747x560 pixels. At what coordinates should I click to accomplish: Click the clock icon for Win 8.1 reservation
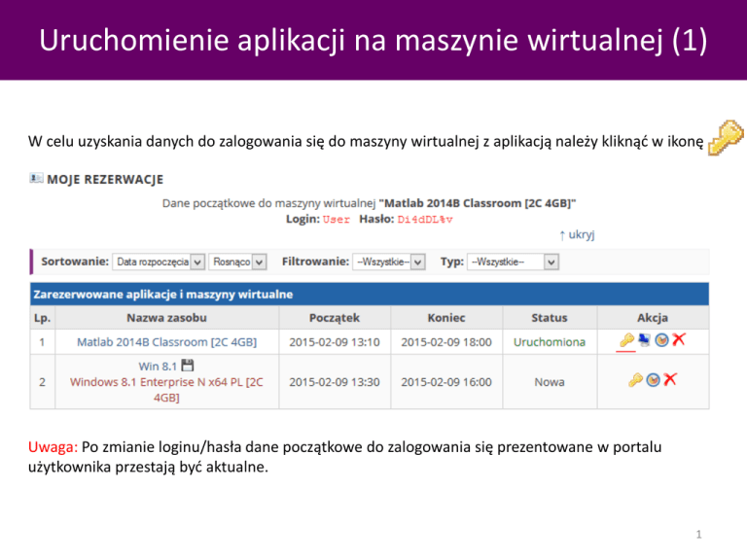653,380
